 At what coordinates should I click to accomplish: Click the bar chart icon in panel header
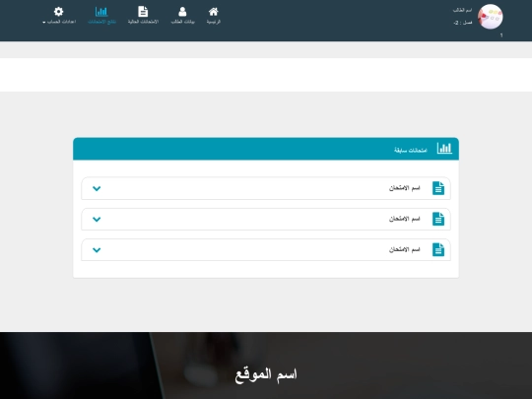click(444, 148)
